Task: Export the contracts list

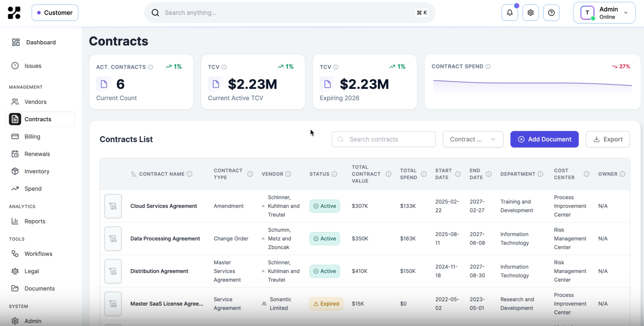Action: (x=608, y=139)
